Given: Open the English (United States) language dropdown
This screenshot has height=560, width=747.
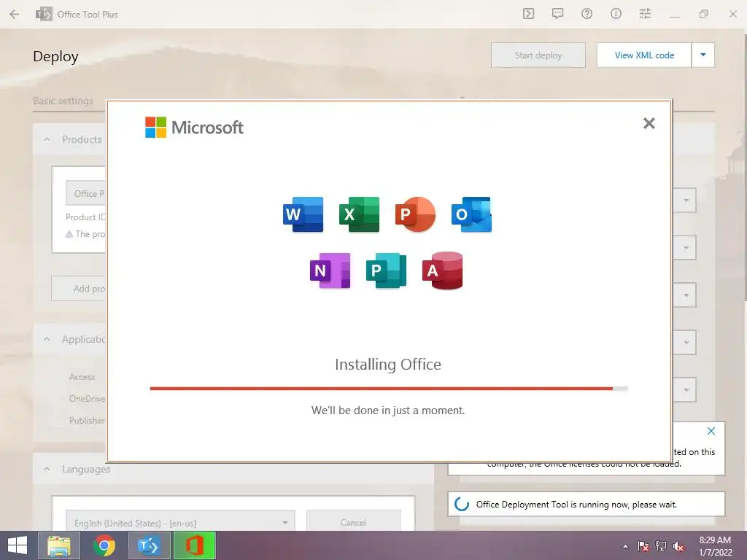Looking at the screenshot, I should point(180,521).
